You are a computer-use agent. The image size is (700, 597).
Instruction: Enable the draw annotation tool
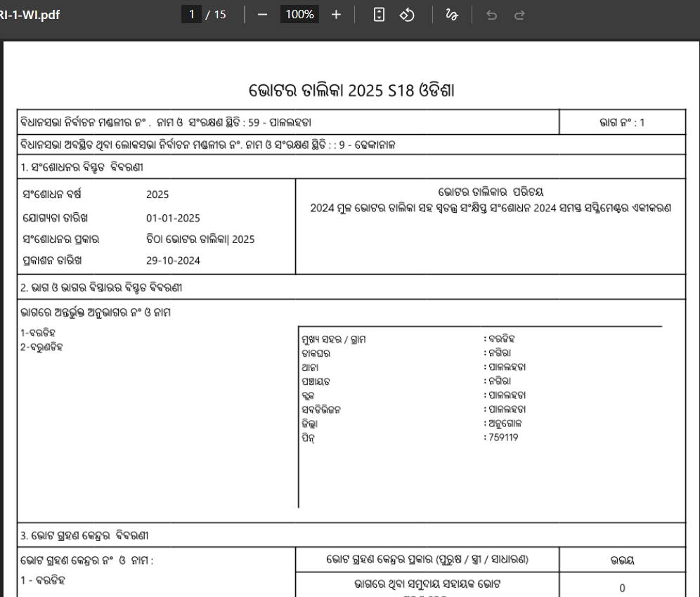tap(452, 15)
